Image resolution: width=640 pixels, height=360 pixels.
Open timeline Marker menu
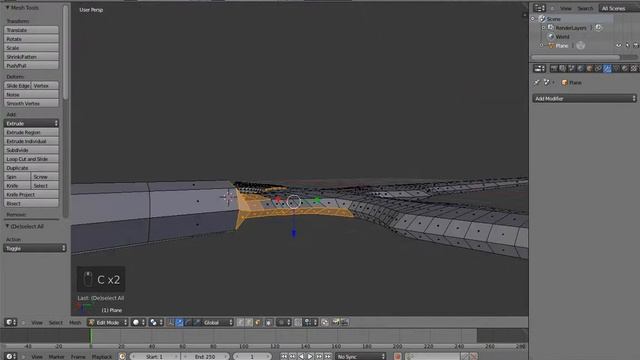(x=56, y=357)
